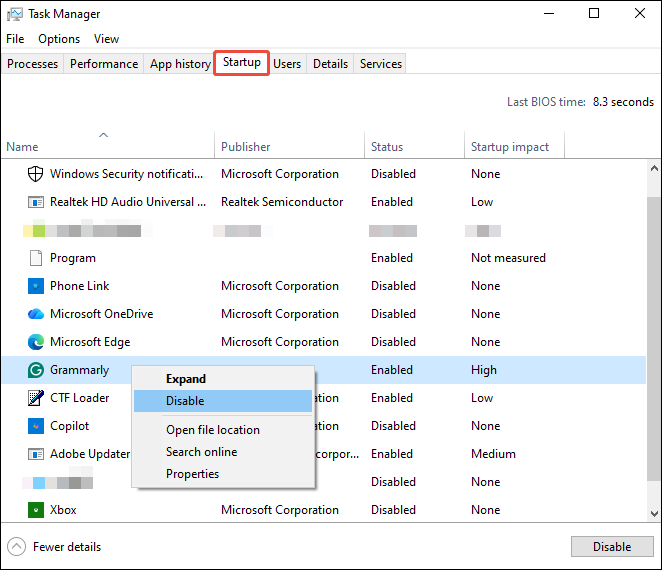
Task: Click the Phone Link icon
Action: [x=35, y=286]
